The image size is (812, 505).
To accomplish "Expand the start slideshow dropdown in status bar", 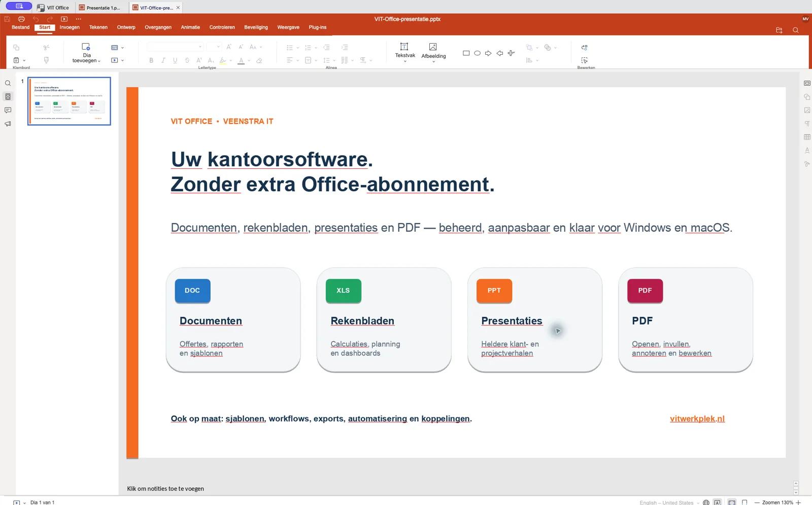I will [x=24, y=503].
